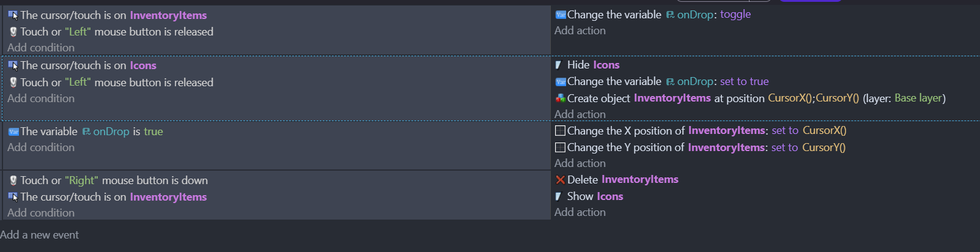Screen dimensions: 980x252
Task: Click the "Base layer" parameter
Action: [x=918, y=98]
